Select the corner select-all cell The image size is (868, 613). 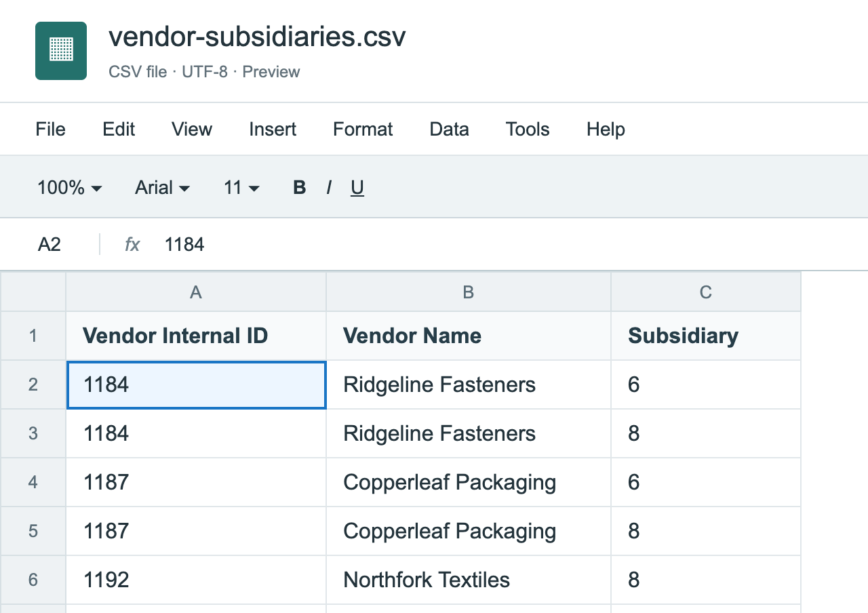(33, 292)
